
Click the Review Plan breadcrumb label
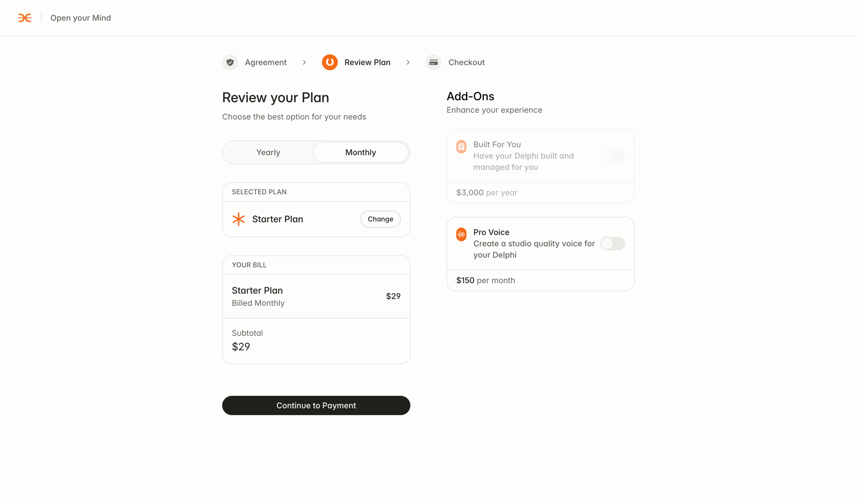click(x=367, y=62)
